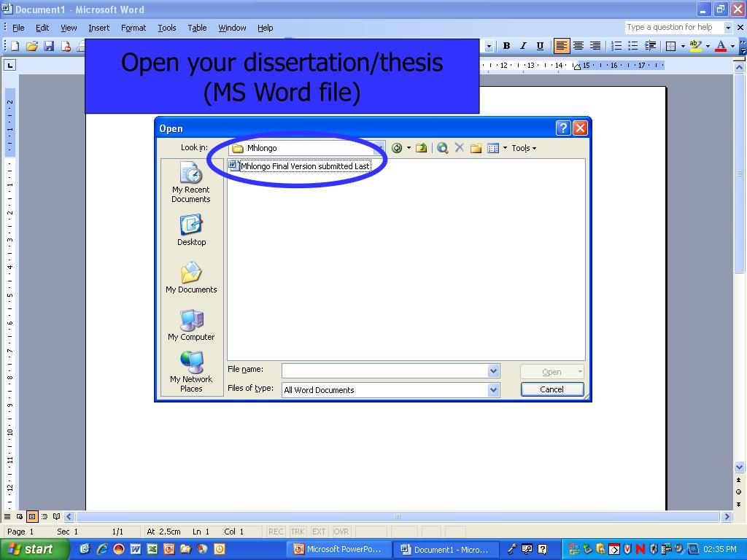Select Align Left paragraph alignment
Viewport: 747px width, 560px height.
coord(562,46)
